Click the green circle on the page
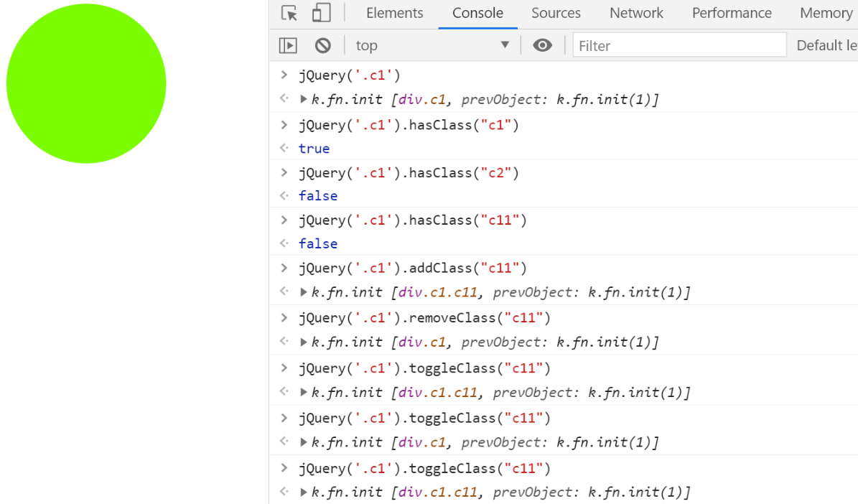The image size is (858, 504). click(86, 83)
